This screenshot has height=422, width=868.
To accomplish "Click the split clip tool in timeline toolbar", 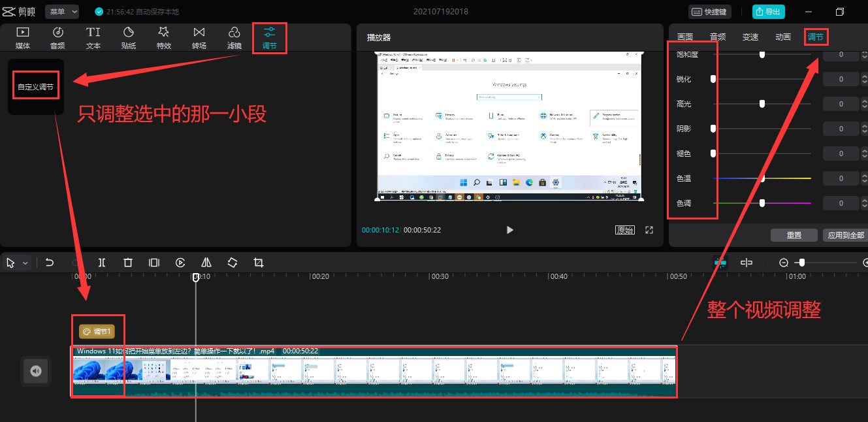I will (102, 263).
